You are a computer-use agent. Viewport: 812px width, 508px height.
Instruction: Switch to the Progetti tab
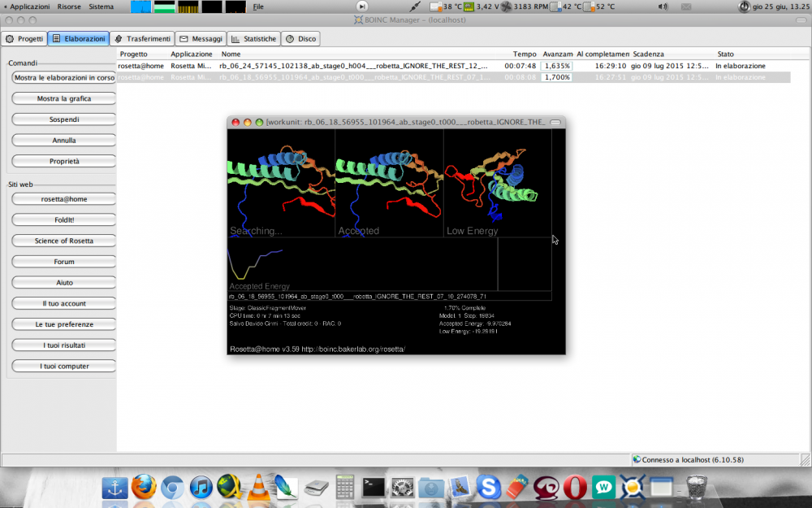24,38
